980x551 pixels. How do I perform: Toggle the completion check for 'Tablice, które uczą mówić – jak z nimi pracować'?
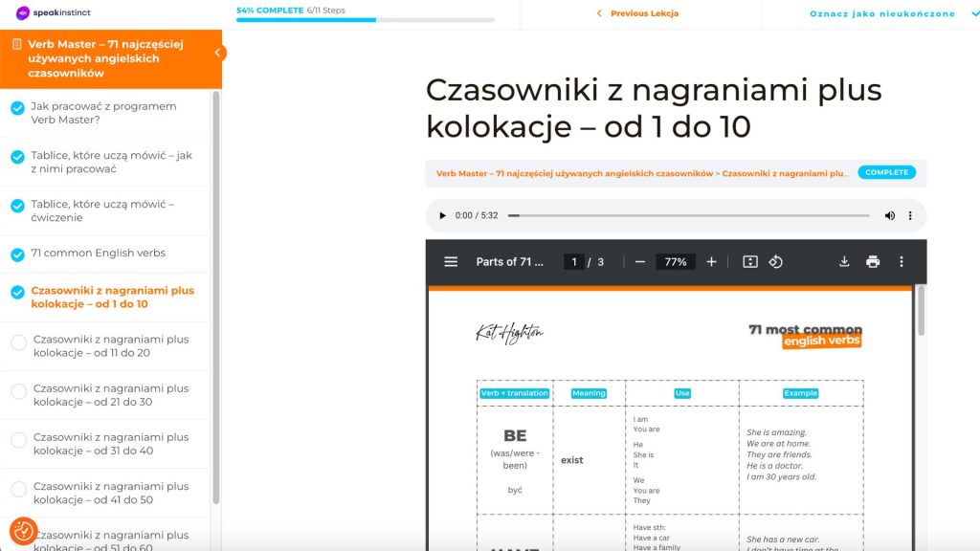point(17,157)
